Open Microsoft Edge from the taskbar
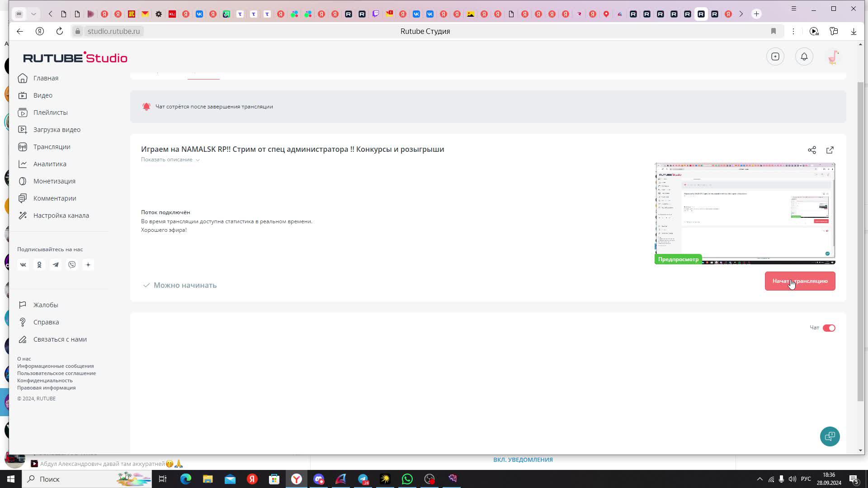Screen dimensions: 868x488 tap(186, 479)
